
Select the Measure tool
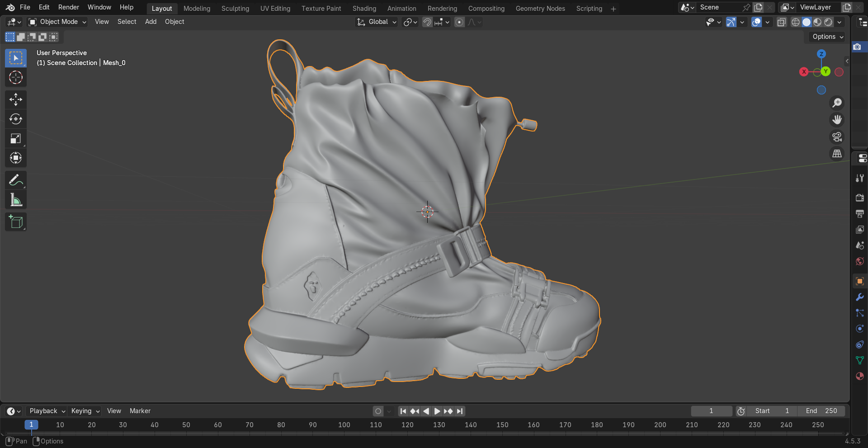pos(15,199)
